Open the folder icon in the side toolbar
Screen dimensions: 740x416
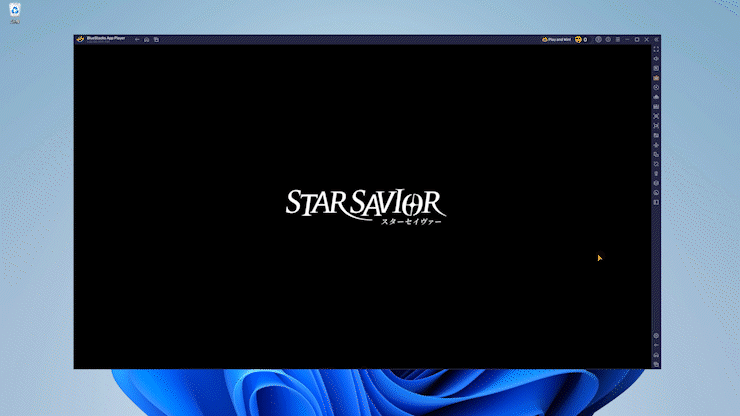click(656, 135)
